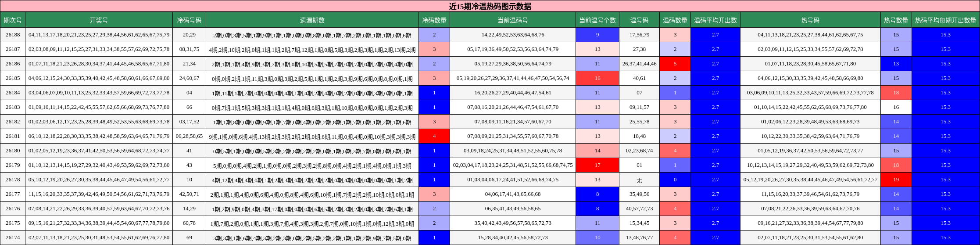Click red cold count 4 in row 26181

click(x=434, y=136)
